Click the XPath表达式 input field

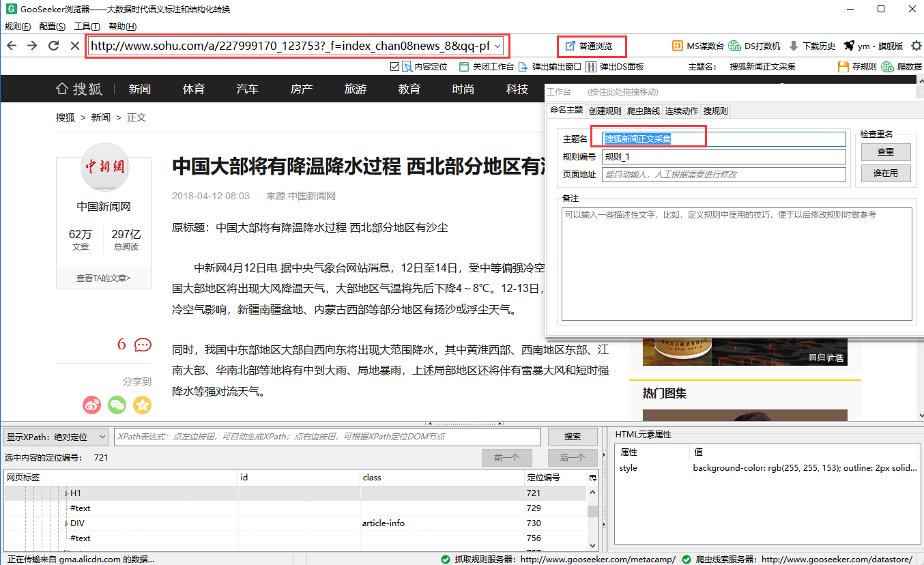click(327, 437)
